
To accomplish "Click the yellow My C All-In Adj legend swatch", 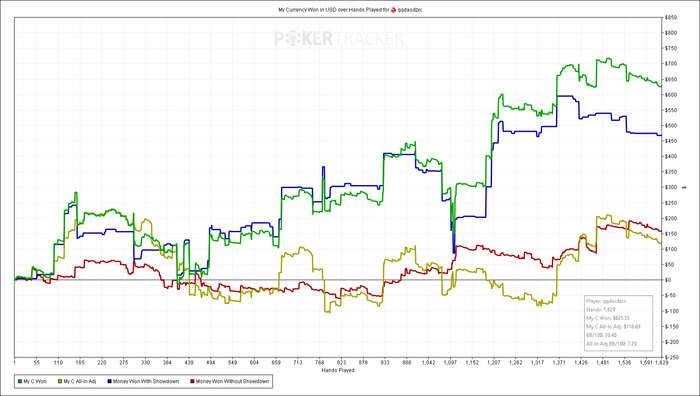I will pyautogui.click(x=60, y=381).
